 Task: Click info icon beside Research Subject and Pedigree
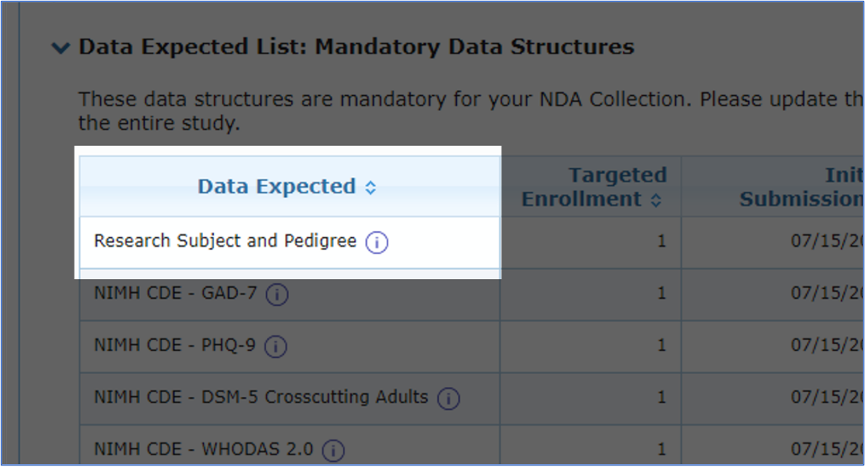pos(377,242)
